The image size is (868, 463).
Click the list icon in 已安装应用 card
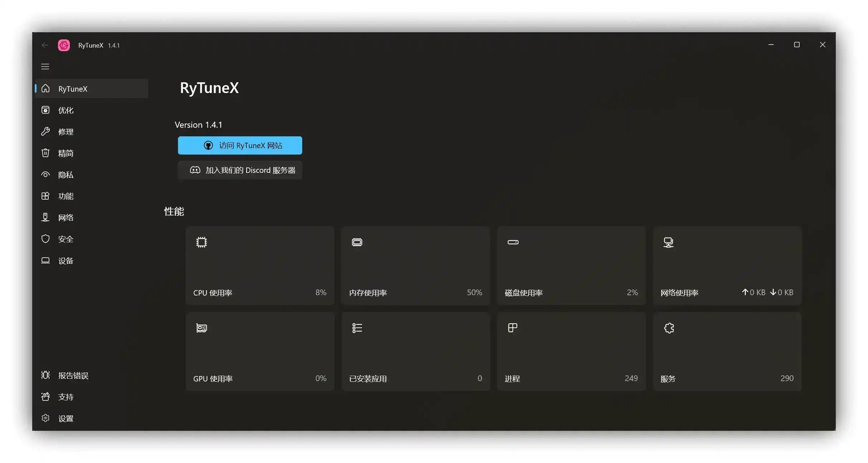(x=357, y=328)
